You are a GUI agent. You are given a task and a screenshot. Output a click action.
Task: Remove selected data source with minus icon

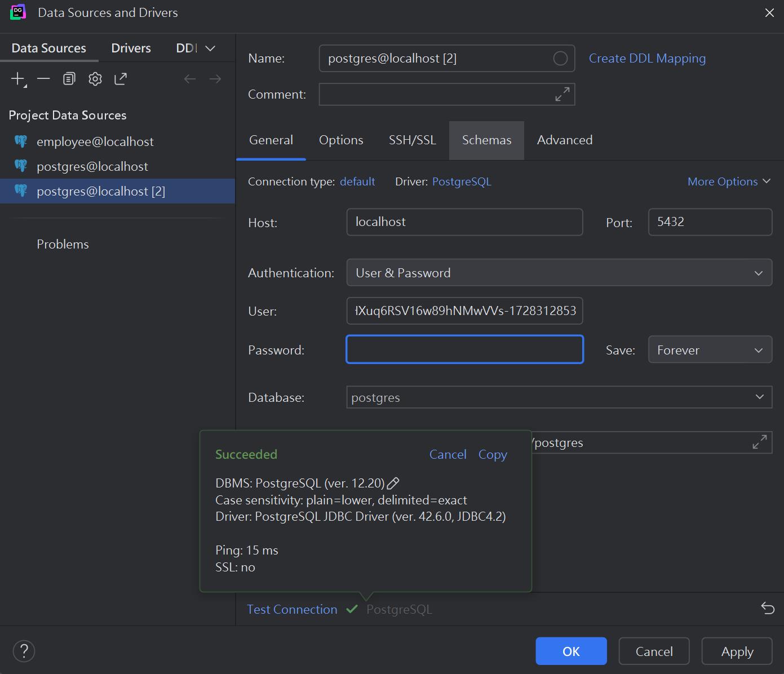pos(43,79)
